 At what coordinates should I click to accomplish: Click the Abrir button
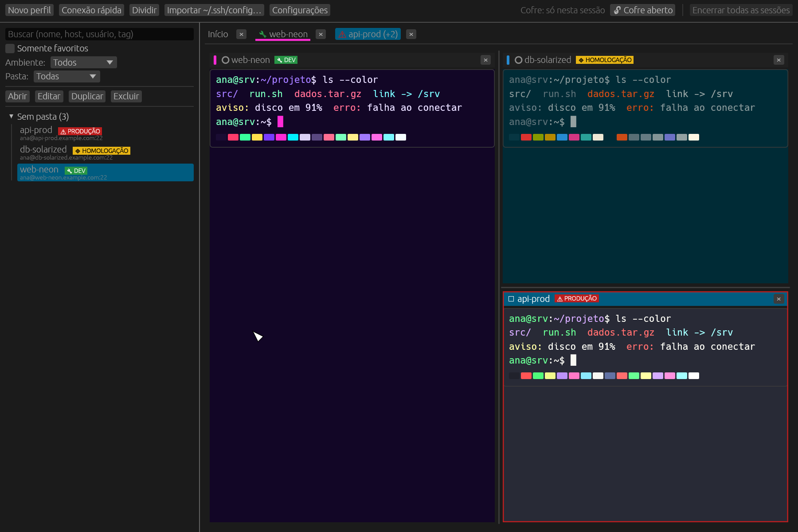coord(17,96)
